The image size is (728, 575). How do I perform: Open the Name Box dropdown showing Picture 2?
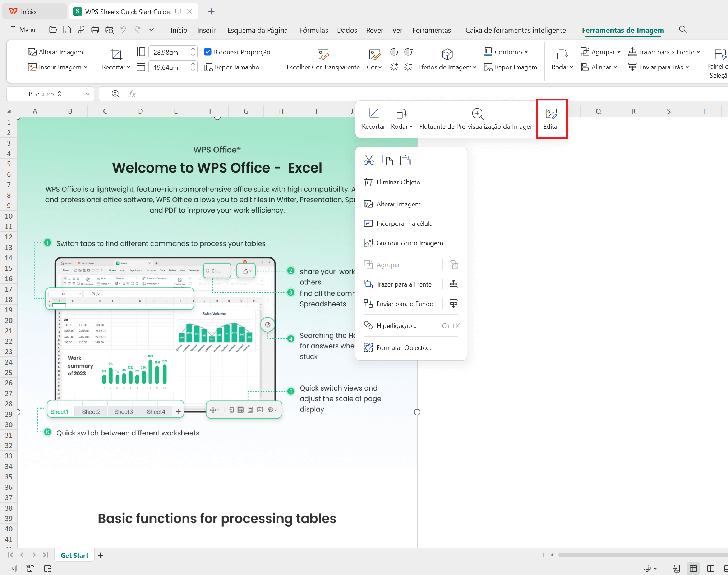[87, 94]
